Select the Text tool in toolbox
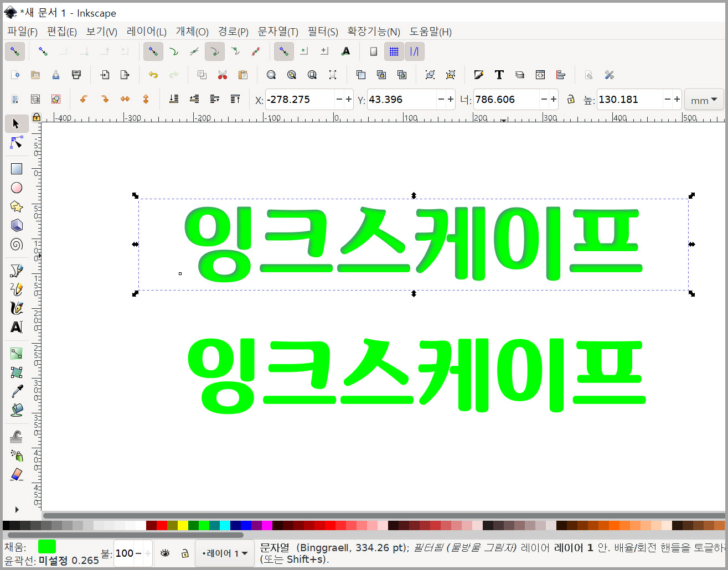The height and width of the screenshot is (570, 728). tap(17, 327)
